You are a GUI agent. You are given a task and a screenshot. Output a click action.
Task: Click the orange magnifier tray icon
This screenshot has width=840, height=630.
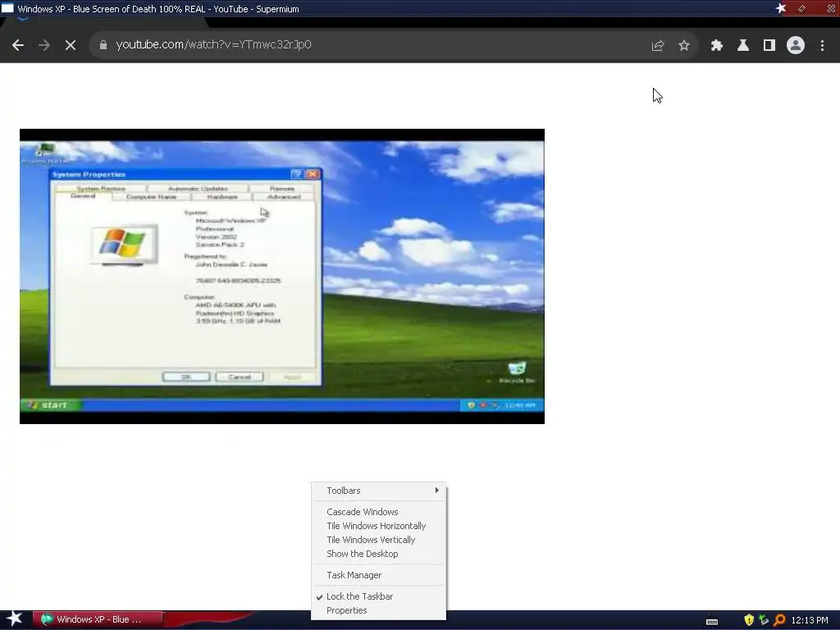[x=779, y=620]
